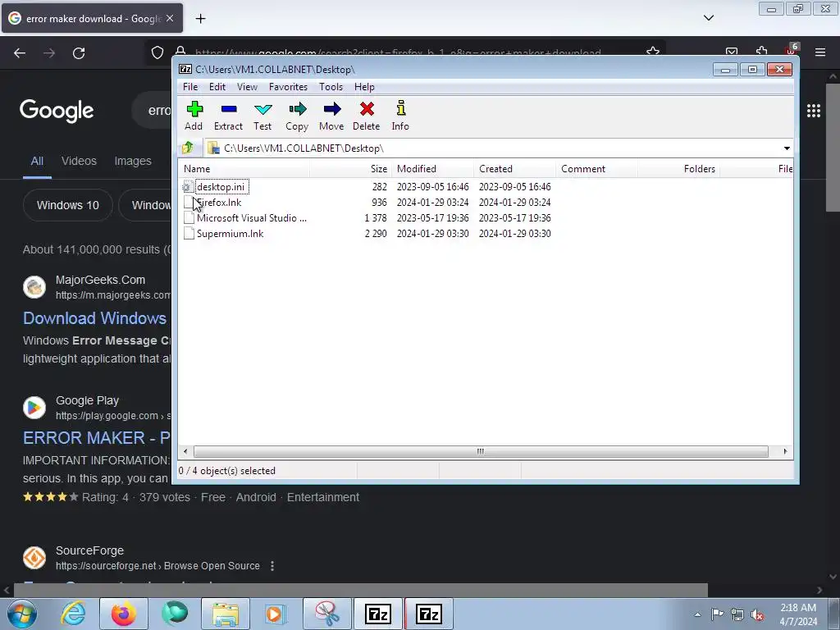Image resolution: width=840 pixels, height=630 pixels.
Task: Go up one folder level in 7-Zip
Action: click(188, 148)
